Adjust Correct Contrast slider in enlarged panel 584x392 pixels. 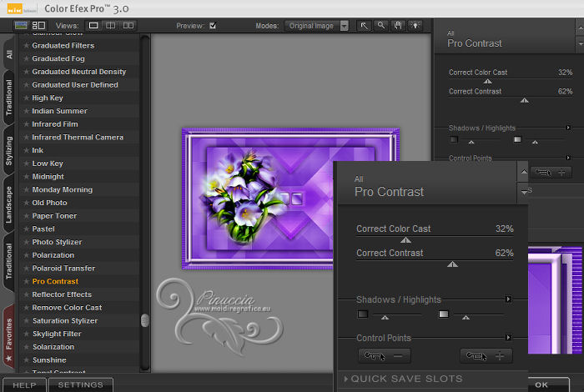452,264
